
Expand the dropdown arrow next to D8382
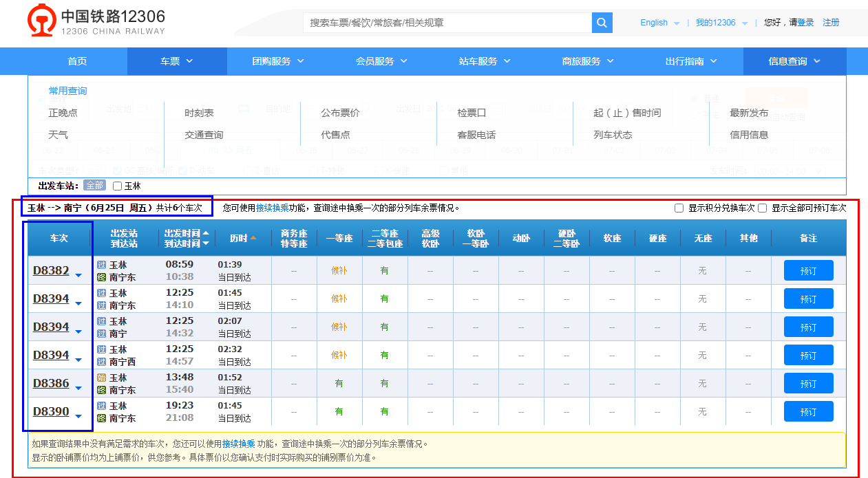(78, 275)
